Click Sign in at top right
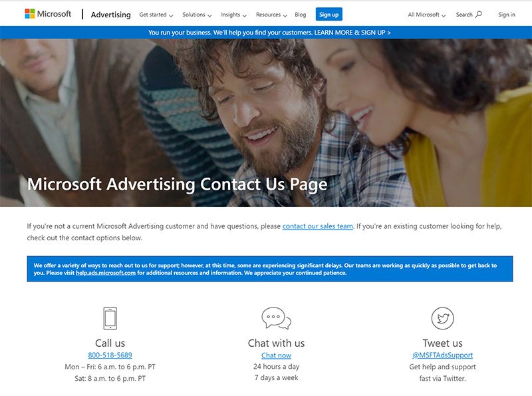Image resolution: width=532 pixels, height=396 pixels. (507, 15)
